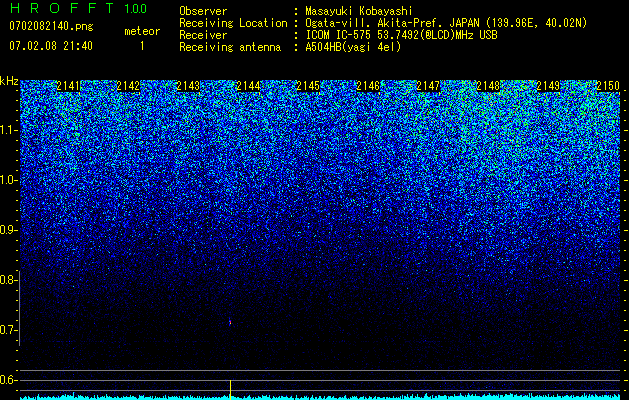
Task: Click the 'Observer' field label
Action: (x=203, y=11)
